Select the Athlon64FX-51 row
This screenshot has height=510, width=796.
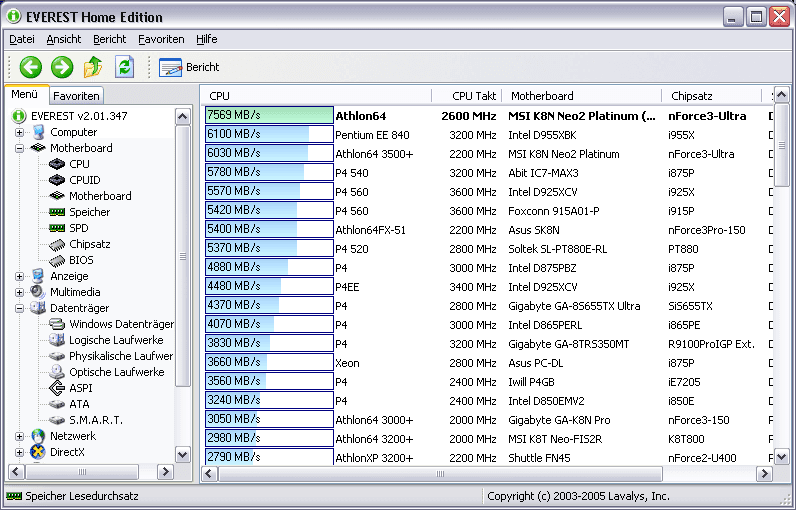490,230
